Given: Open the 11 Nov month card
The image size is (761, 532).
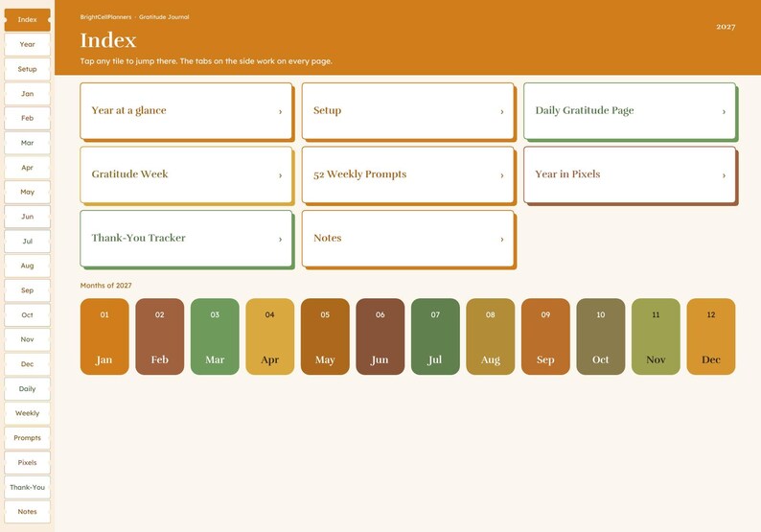Looking at the screenshot, I should point(656,336).
